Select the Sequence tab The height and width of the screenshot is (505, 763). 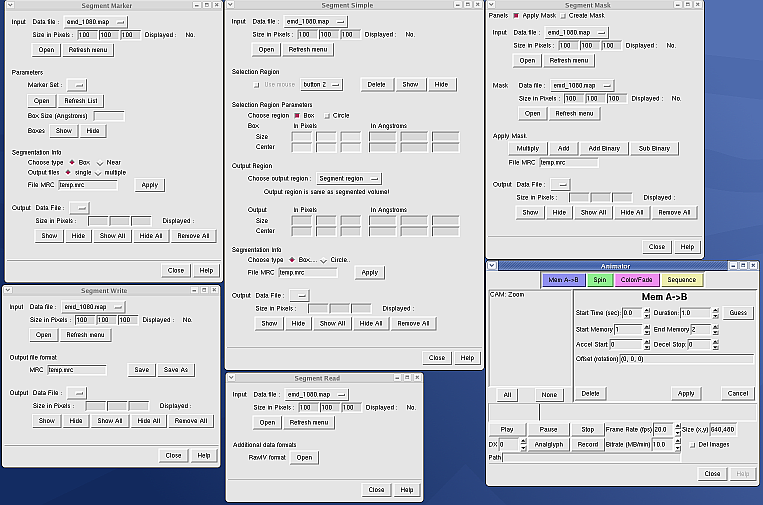pos(681,280)
